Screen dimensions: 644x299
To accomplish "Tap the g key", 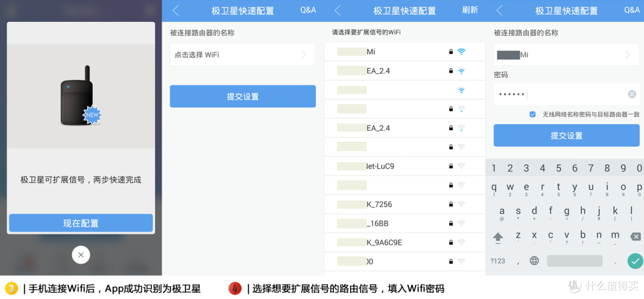I will point(567,212).
